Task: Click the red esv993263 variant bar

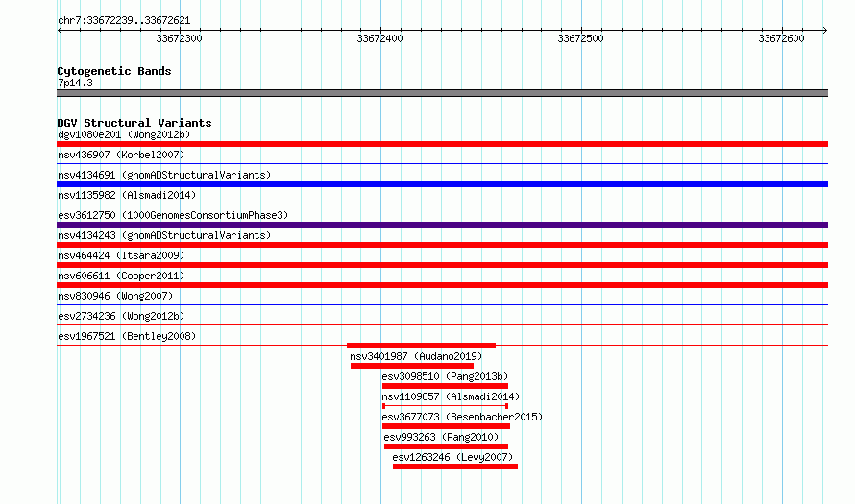Action: click(446, 446)
